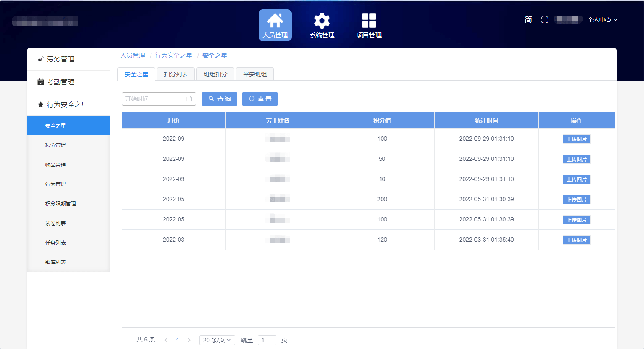Click 上传图片 for the 200-point row
644x349 pixels.
tap(576, 200)
